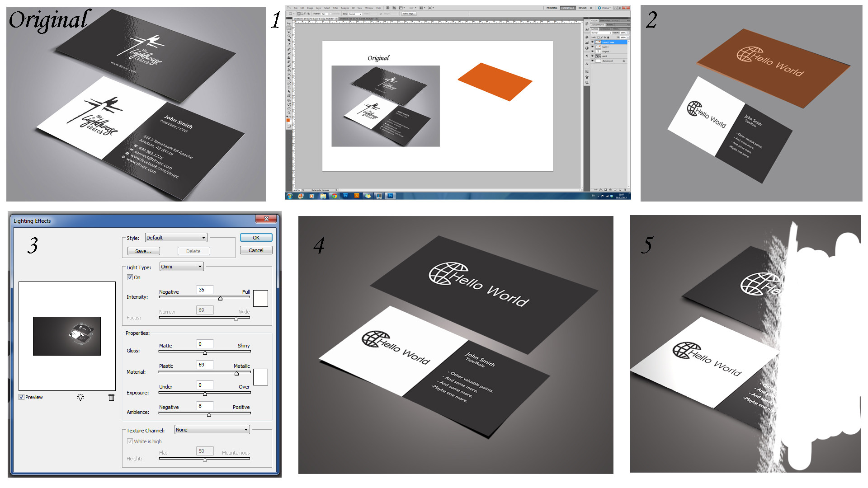Image resolution: width=868 pixels, height=488 pixels.
Task: Open the Style dropdown showing Default
Action: point(176,238)
